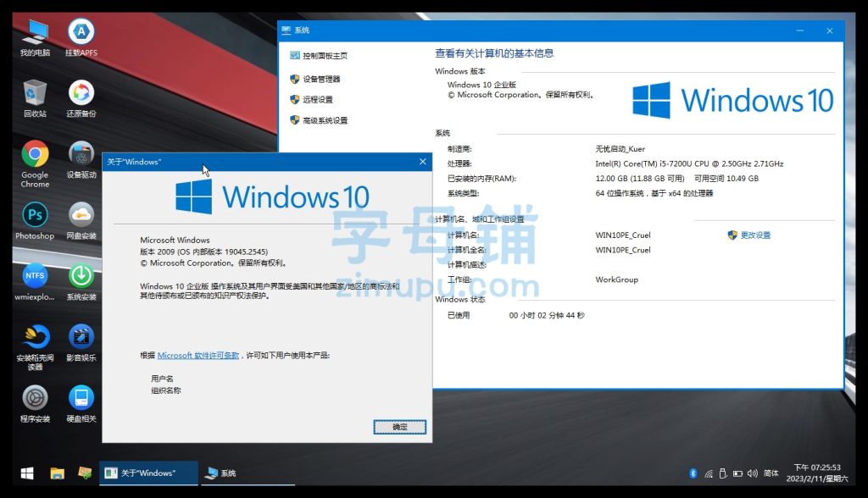
Task: Launch Photoshop from the desktop
Action: (35, 220)
